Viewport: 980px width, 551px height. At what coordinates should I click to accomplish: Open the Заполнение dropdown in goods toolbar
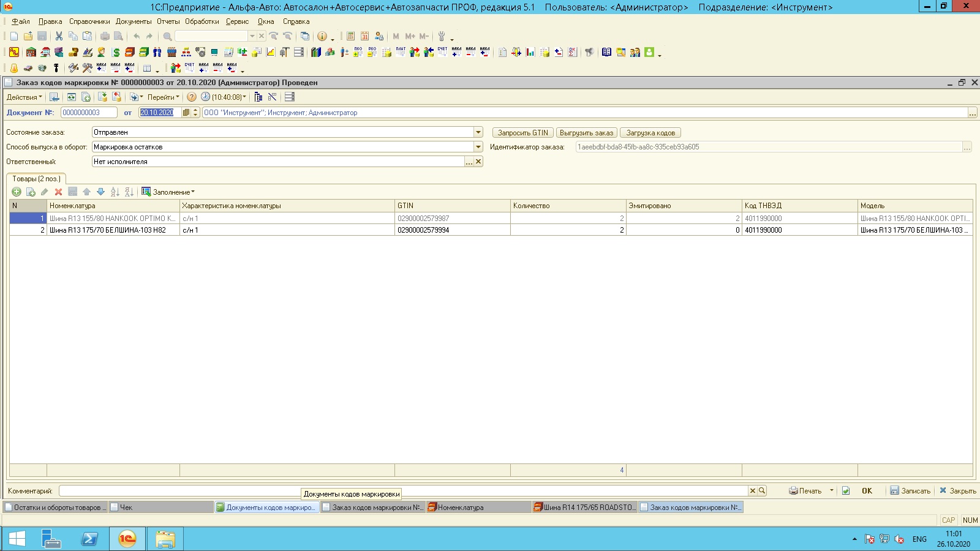pyautogui.click(x=168, y=192)
